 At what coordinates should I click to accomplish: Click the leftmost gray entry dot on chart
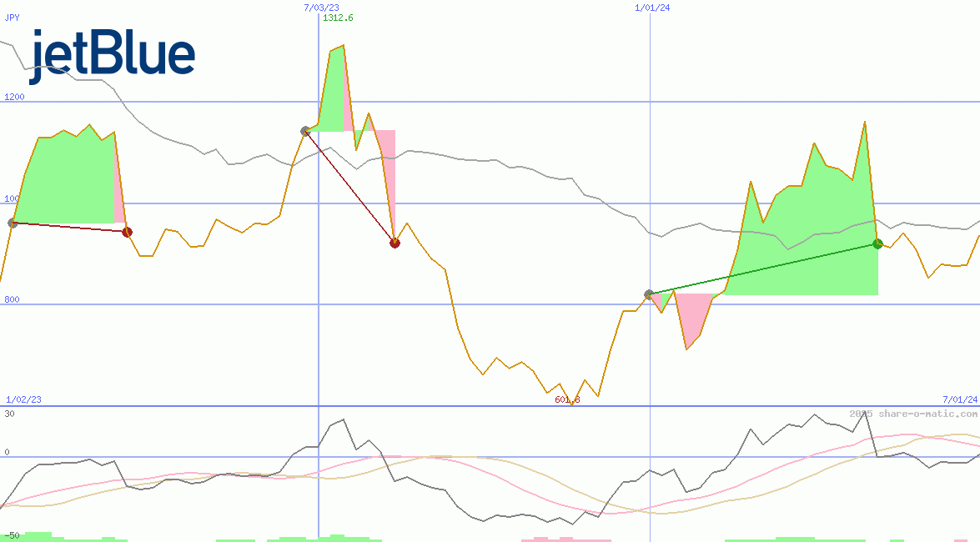[x=13, y=223]
